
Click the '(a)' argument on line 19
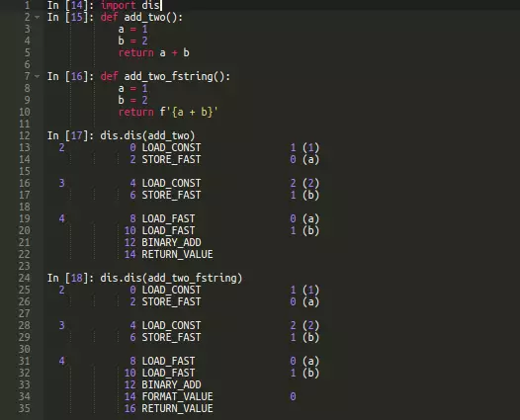pos(310,218)
